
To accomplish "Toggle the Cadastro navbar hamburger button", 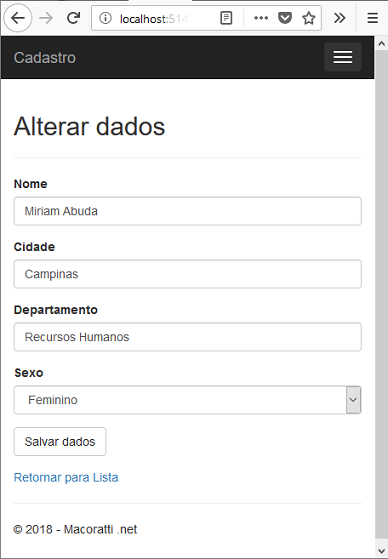I will tap(343, 57).
